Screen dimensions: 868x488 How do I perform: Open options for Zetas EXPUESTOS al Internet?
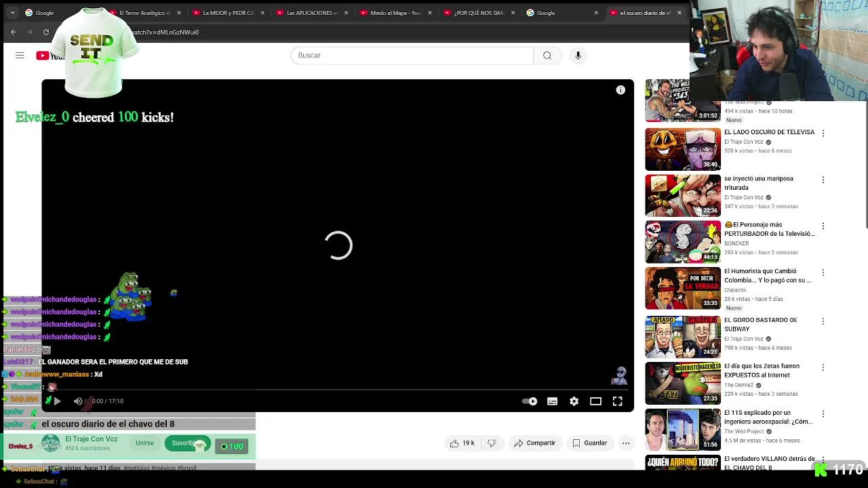[823, 367]
